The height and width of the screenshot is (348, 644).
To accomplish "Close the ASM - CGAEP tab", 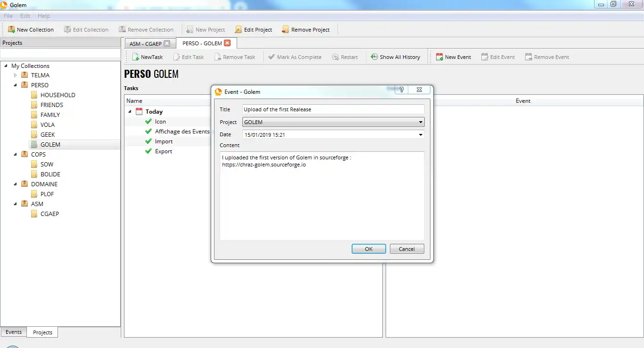I will click(x=167, y=43).
